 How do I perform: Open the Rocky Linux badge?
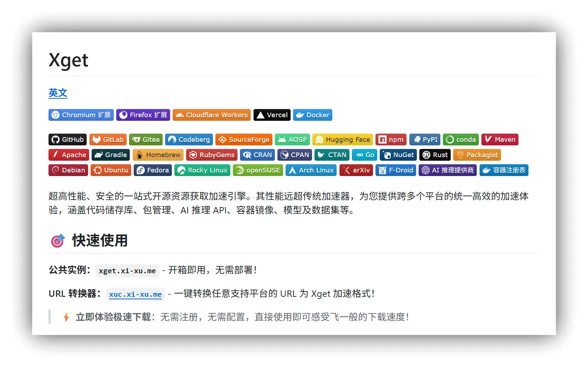pyautogui.click(x=203, y=170)
